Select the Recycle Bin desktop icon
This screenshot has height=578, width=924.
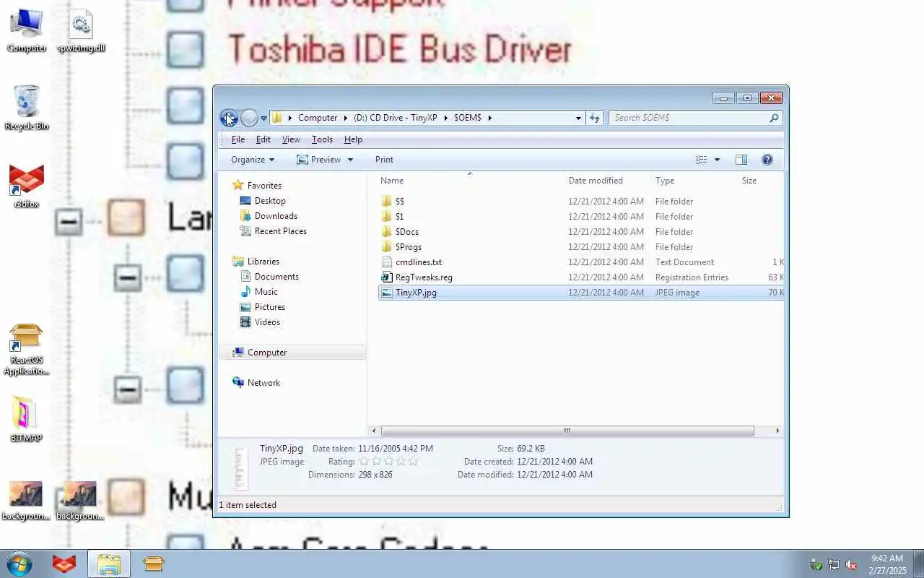click(27, 108)
